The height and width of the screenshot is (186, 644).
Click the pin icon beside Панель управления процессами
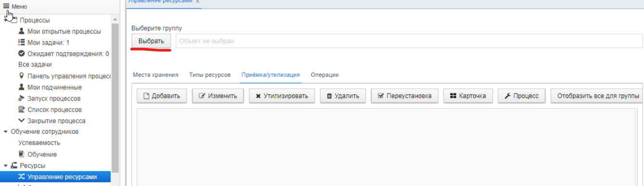point(21,76)
